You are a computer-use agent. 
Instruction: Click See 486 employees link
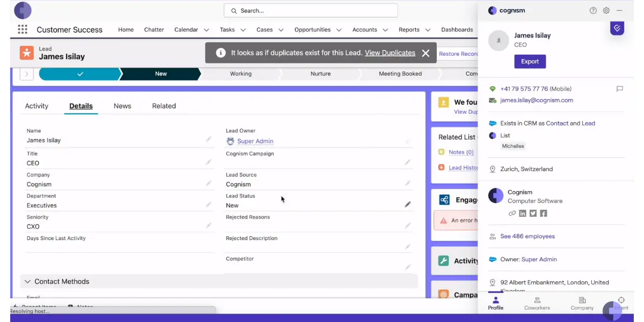point(528,236)
